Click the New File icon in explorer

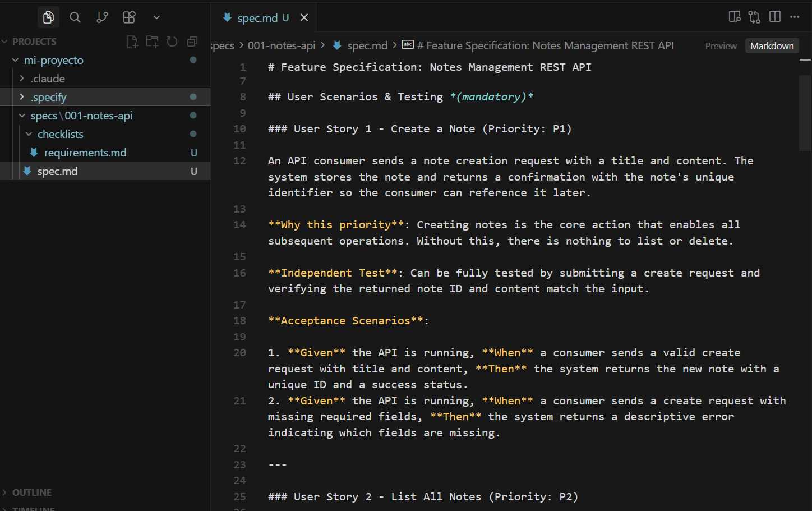[132, 42]
